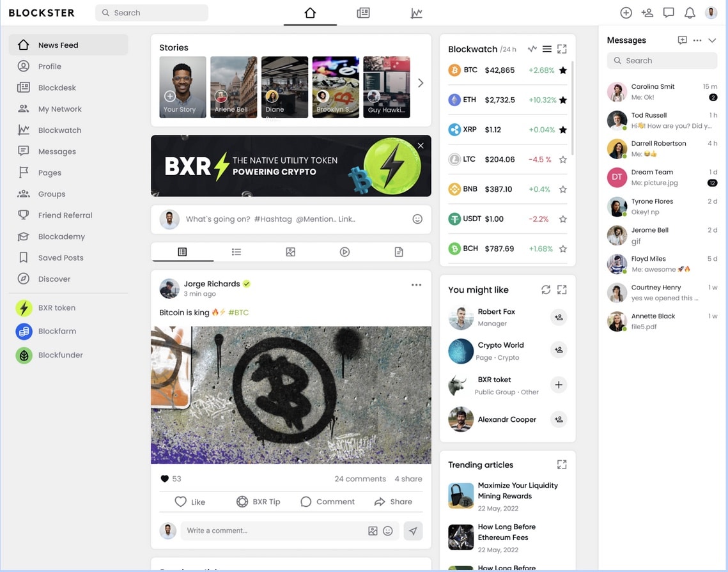The height and width of the screenshot is (572, 728).
Task: Unstar BTC in Blockwatch list
Action: coord(562,70)
